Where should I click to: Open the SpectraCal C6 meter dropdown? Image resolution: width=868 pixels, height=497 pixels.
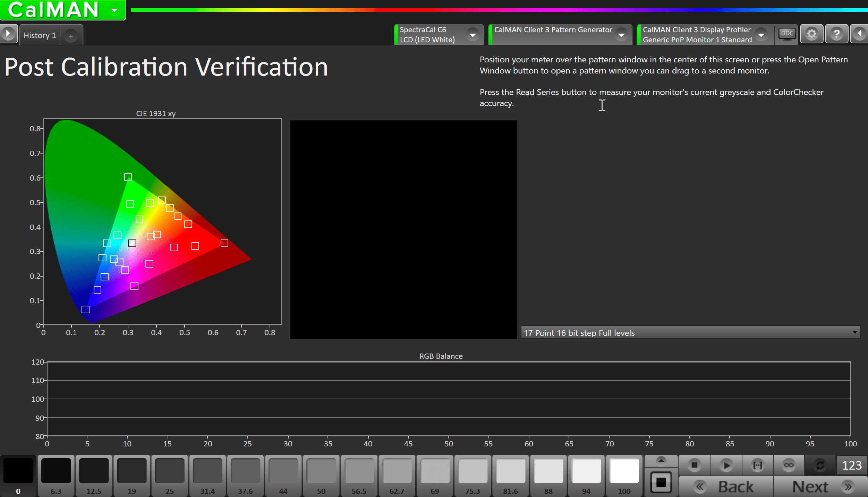click(x=474, y=34)
